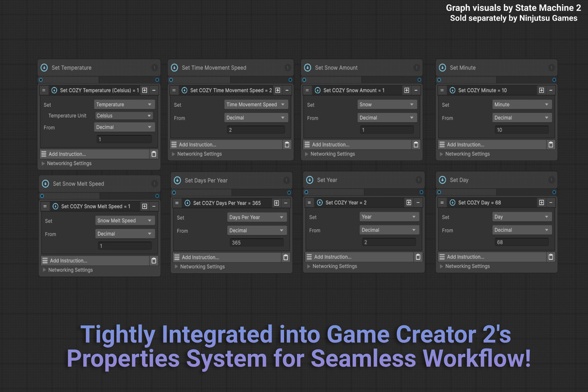588x392 pixels.
Task: Click the minus icon on Set COZY Day row
Action: (x=550, y=202)
